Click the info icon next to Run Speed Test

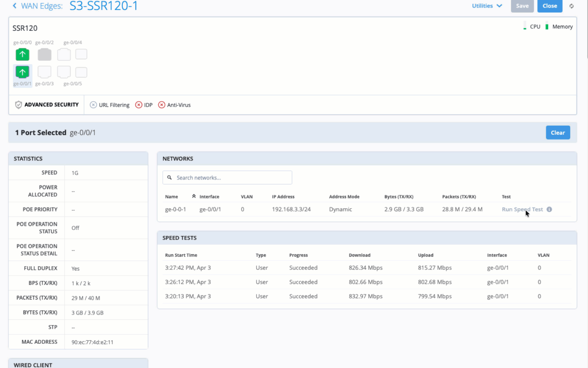coord(549,209)
